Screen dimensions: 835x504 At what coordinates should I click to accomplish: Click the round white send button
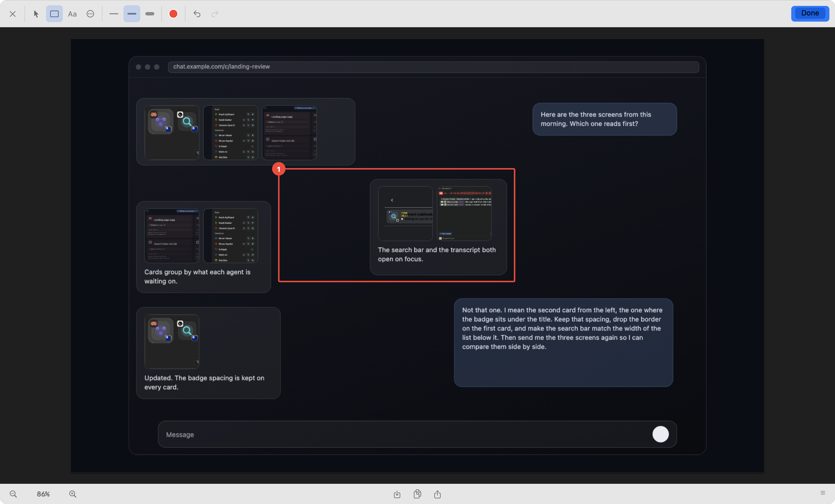[x=660, y=434]
